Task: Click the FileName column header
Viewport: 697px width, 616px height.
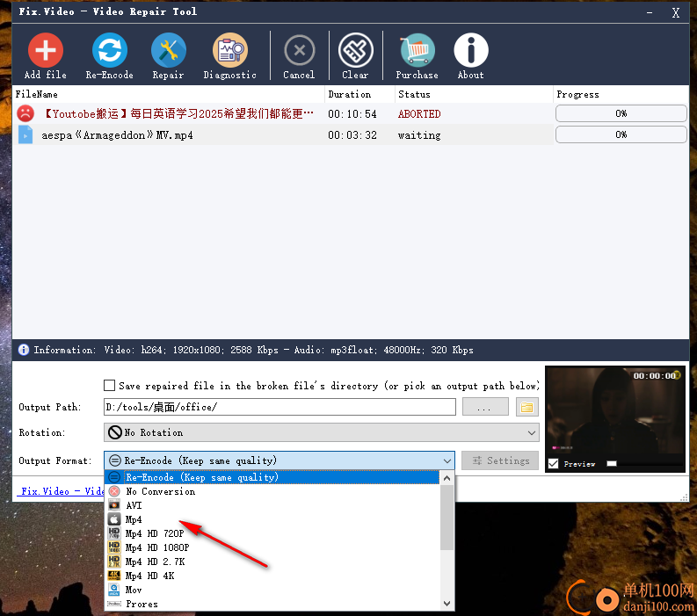Action: pyautogui.click(x=169, y=94)
